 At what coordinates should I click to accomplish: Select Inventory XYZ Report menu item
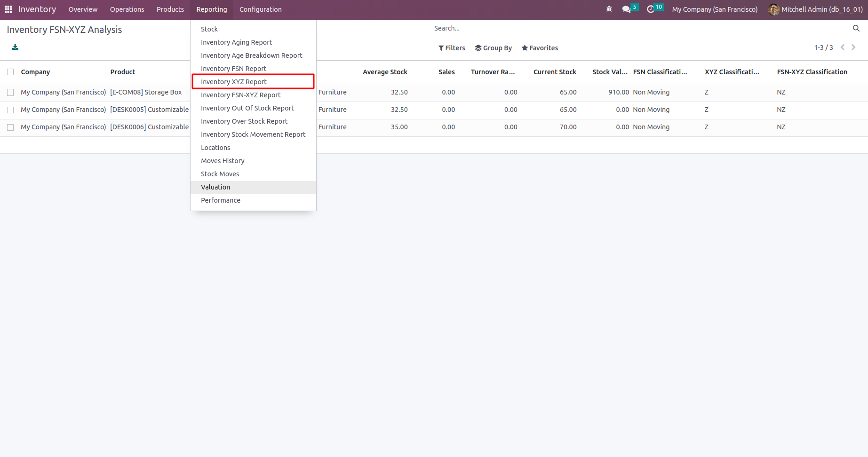(234, 82)
